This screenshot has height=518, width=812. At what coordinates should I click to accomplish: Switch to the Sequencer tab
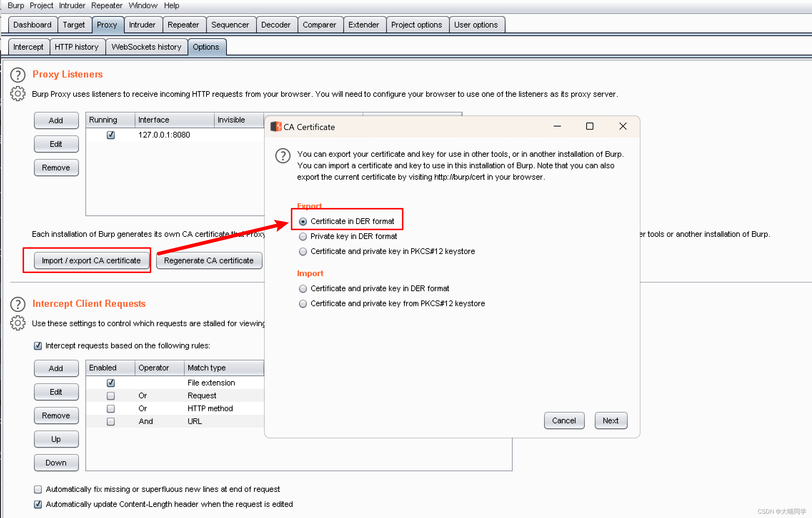[230, 25]
